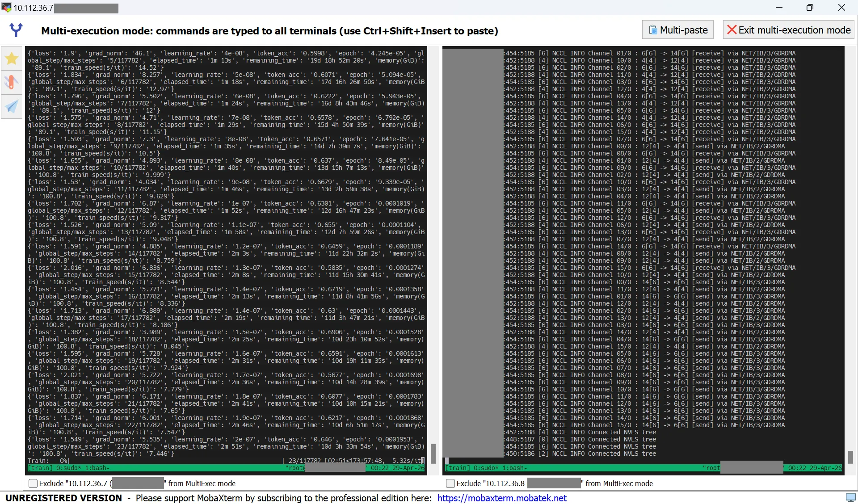The height and width of the screenshot is (504, 858).
Task: Restore down the MobaXterm window
Action: click(810, 8)
